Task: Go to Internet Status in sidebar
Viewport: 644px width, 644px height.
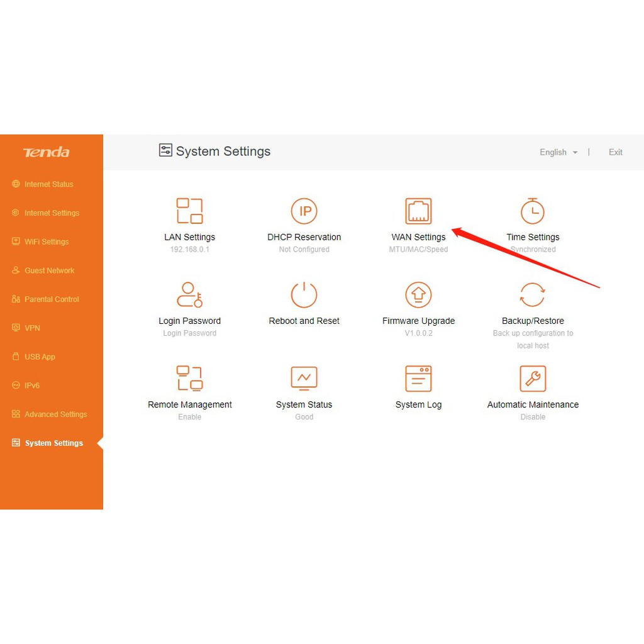Action: point(48,184)
